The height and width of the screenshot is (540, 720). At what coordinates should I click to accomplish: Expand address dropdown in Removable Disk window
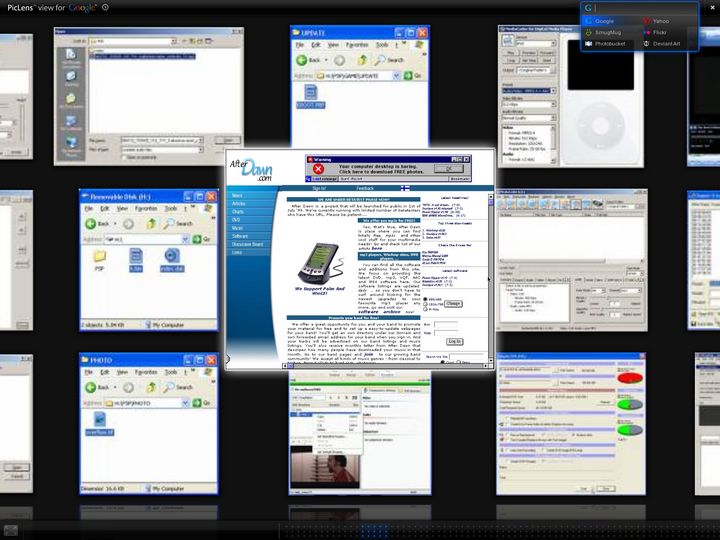pos(185,239)
